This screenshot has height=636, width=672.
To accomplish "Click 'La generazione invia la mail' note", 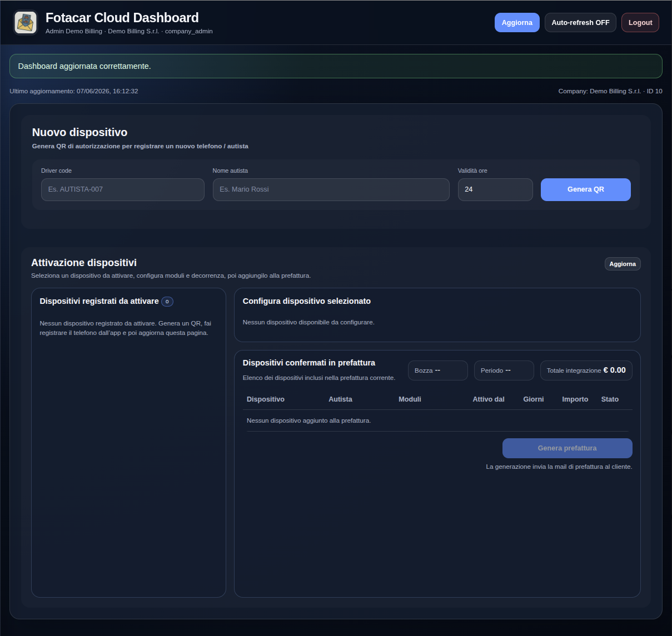I will (x=559, y=467).
